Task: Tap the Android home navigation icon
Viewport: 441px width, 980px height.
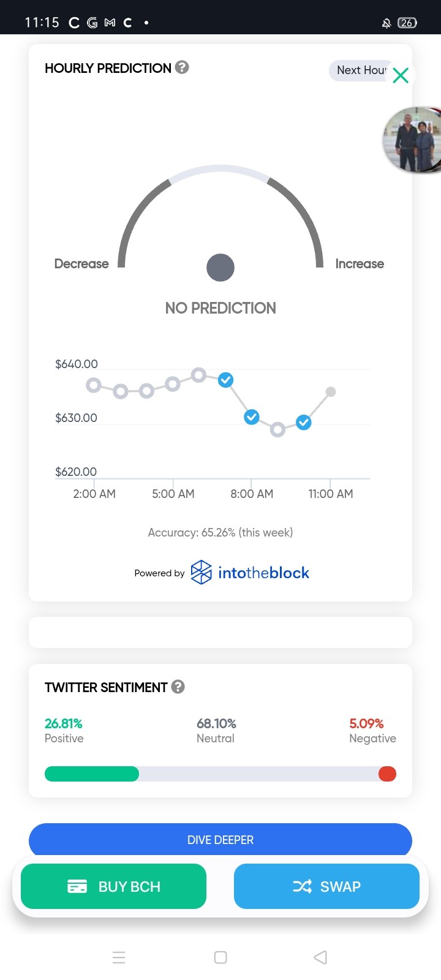Action: [x=221, y=957]
